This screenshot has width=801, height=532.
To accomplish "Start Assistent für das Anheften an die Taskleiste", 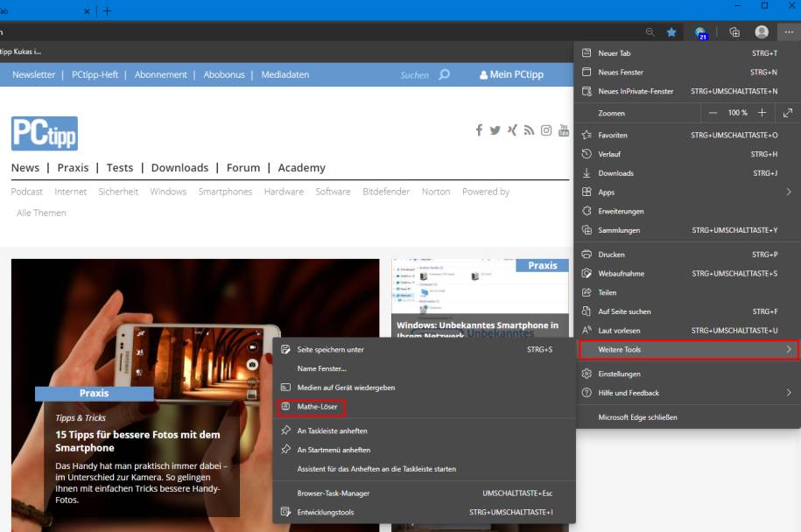I will pyautogui.click(x=424, y=469).
